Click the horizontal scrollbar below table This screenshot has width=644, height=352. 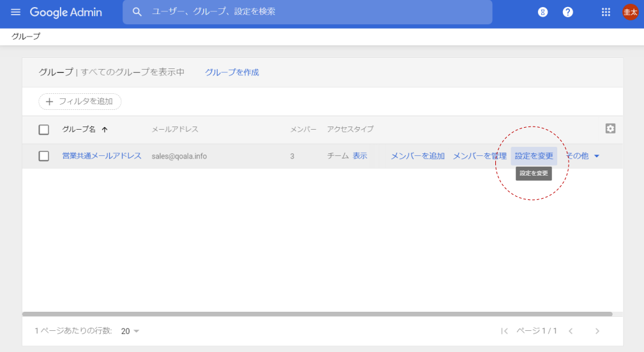(x=317, y=314)
